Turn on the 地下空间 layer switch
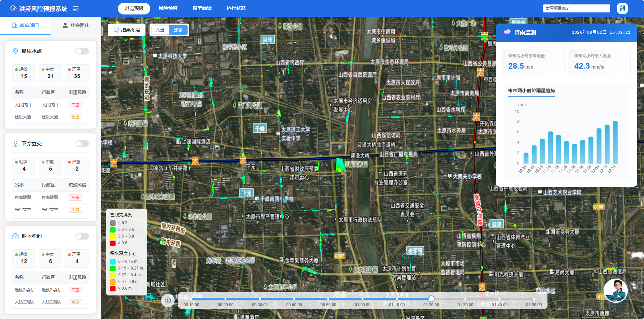The width and height of the screenshot is (644, 319). pos(82,236)
